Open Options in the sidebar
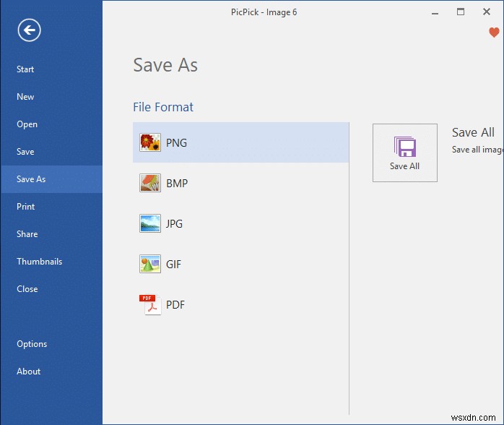The width and height of the screenshot is (504, 425). 51,344
